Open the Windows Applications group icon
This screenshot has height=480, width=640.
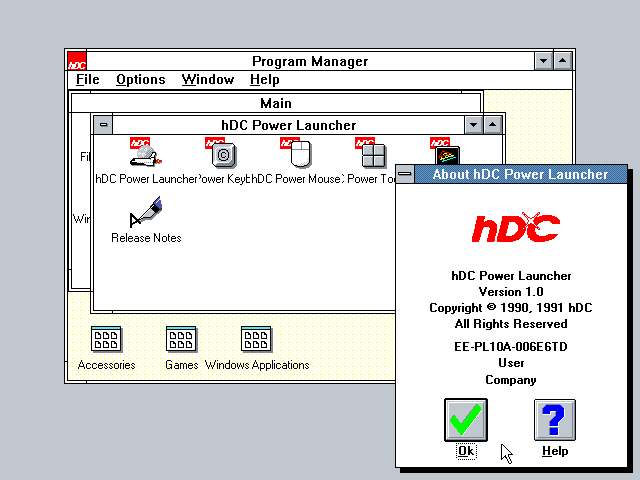pos(256,339)
